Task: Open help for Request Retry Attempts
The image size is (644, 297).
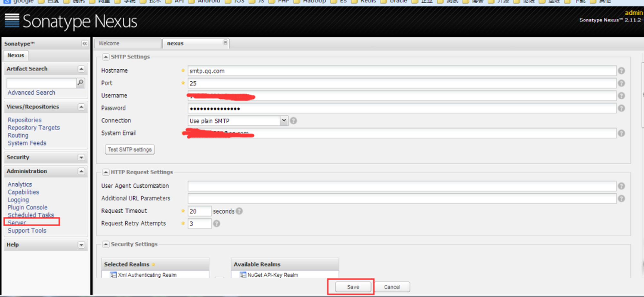Action: (217, 224)
